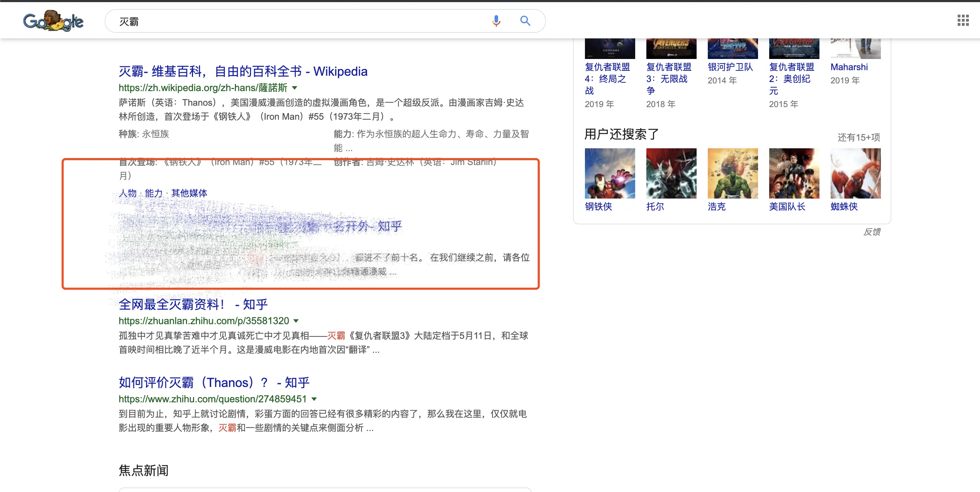Open 如何评价灭霸 (Thanos) result link
This screenshot has width=980, height=492.
[x=214, y=382]
